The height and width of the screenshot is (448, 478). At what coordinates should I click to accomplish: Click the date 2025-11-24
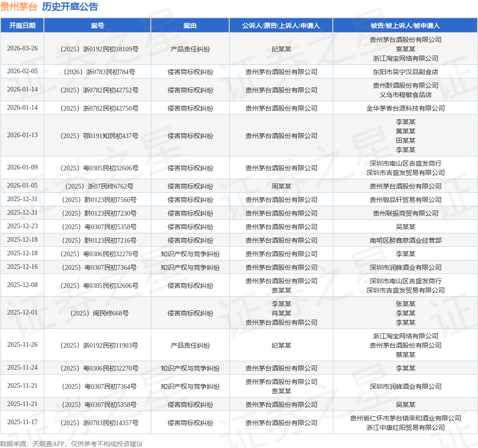22,368
